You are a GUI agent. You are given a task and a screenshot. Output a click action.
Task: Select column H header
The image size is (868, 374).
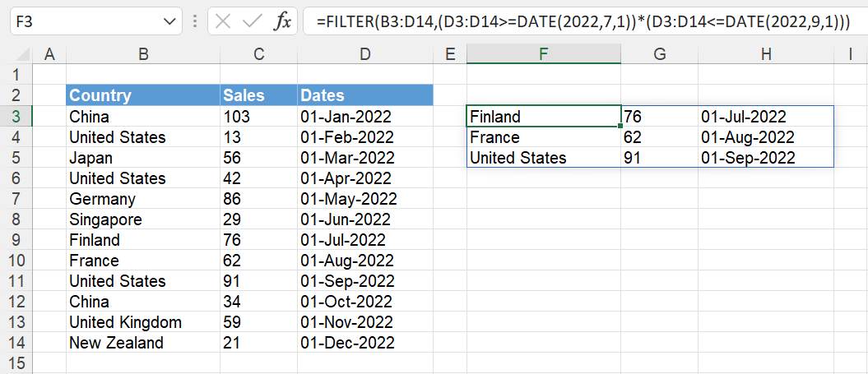click(766, 53)
